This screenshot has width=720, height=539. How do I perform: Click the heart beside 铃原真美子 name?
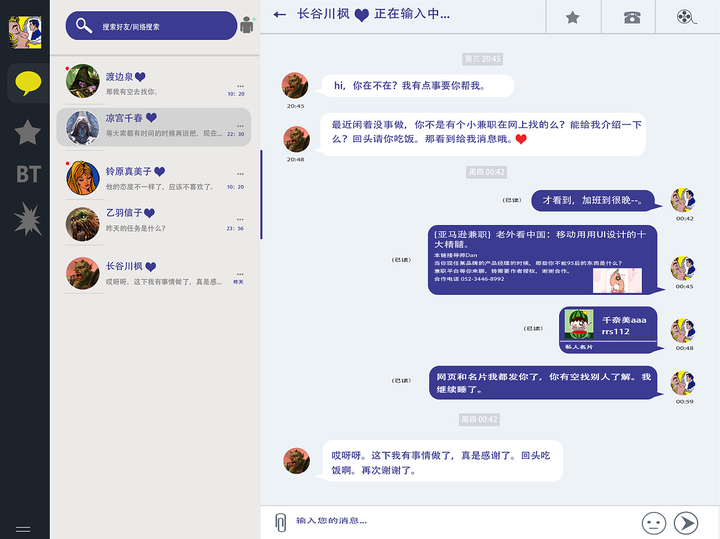tap(159, 172)
